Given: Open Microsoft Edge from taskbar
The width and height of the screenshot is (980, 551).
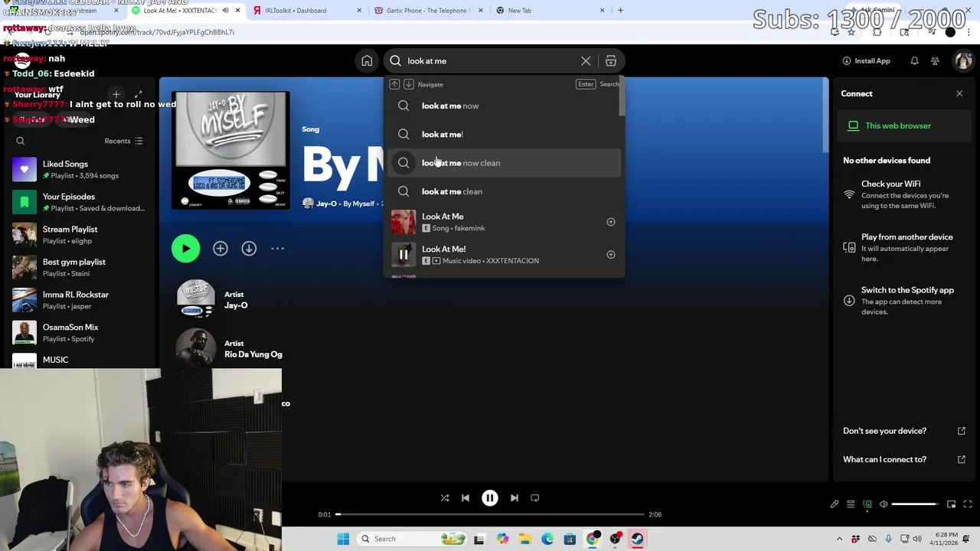Looking at the screenshot, I should click(547, 539).
